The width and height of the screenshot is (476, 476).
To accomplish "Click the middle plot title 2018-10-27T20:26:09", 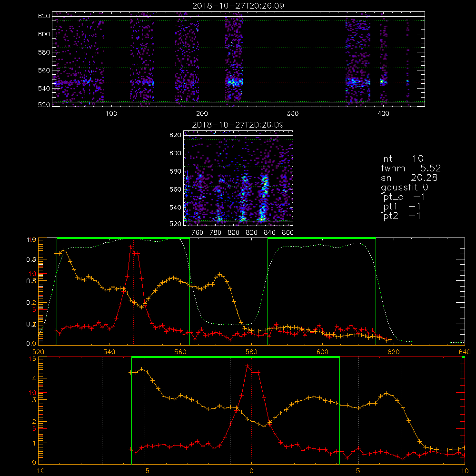I will pos(238,125).
